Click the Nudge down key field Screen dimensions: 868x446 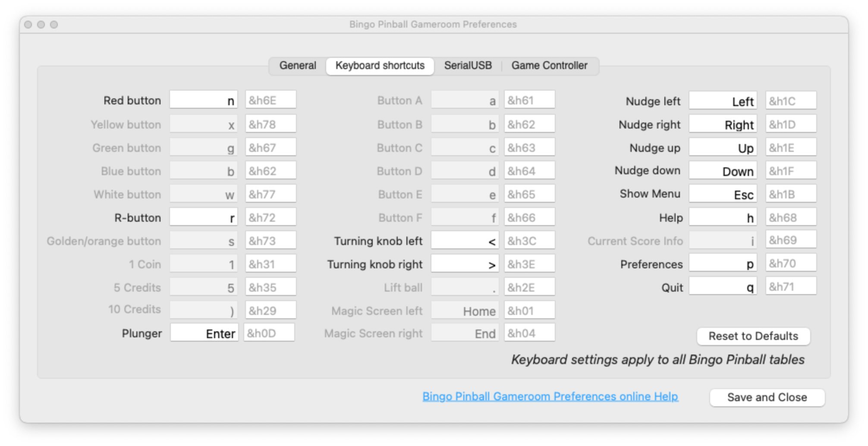[x=723, y=170]
